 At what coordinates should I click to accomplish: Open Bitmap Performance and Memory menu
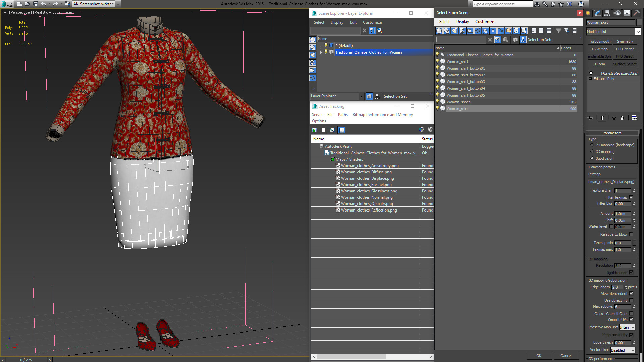[x=382, y=115]
